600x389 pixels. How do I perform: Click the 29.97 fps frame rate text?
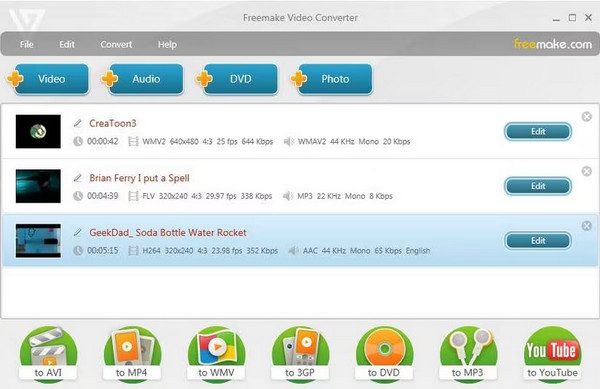point(221,196)
